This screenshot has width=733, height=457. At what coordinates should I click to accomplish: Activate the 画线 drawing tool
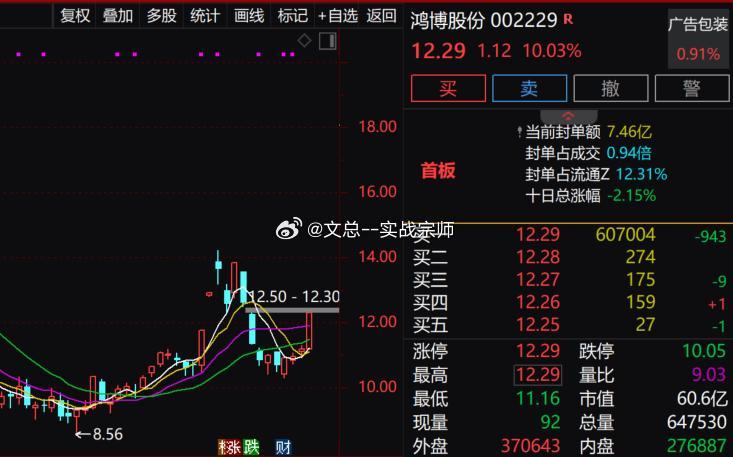[249, 16]
